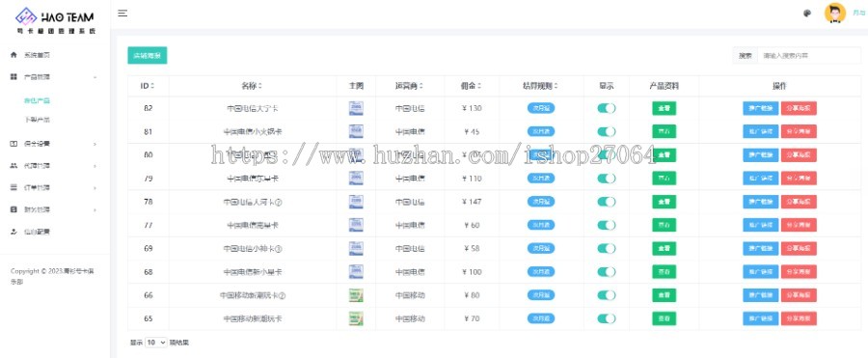Click blue promotion link button for ID 66
The height and width of the screenshot is (358, 868).
tap(761, 295)
